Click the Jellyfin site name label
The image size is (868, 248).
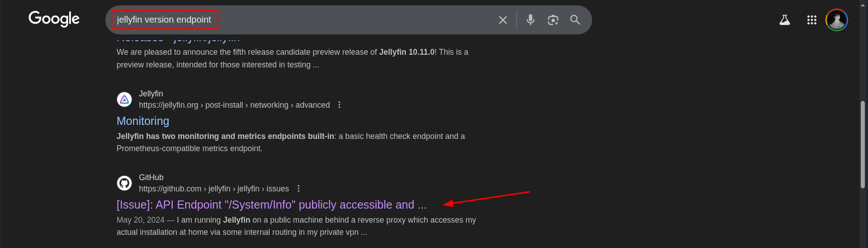151,94
